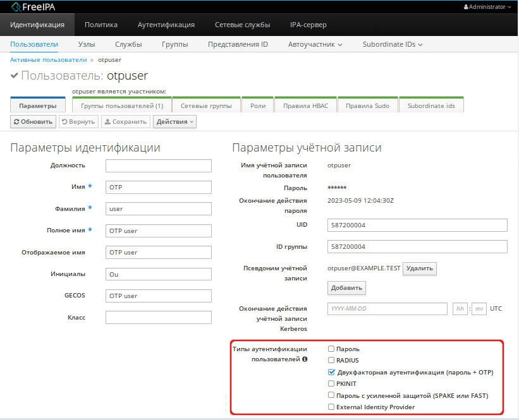Click the UID input field
The image size is (519, 420).
417,225
